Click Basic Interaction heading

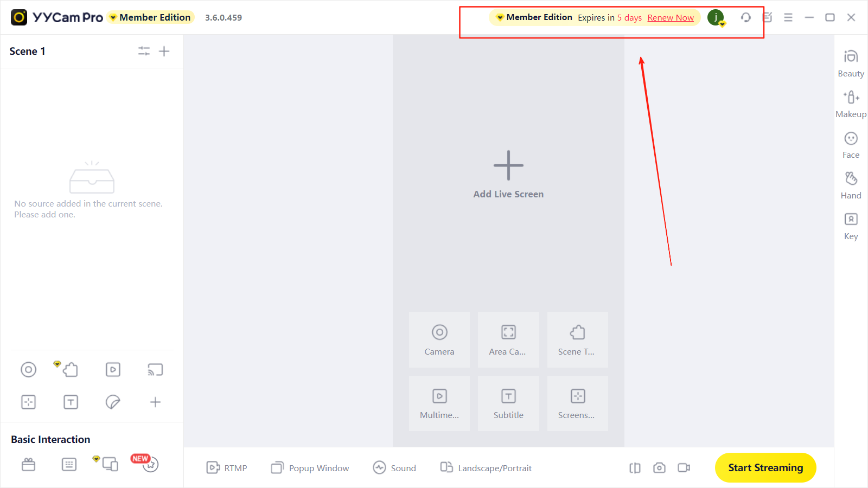pyautogui.click(x=50, y=439)
